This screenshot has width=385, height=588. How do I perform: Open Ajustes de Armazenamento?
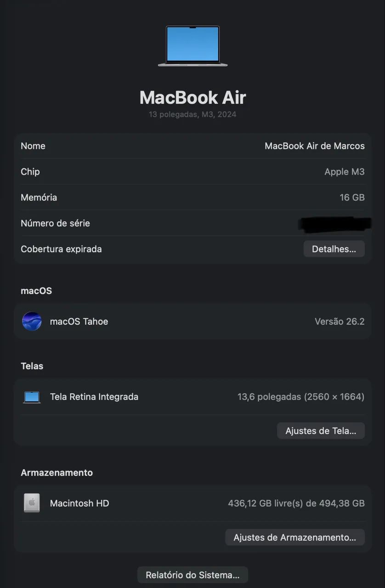point(294,537)
